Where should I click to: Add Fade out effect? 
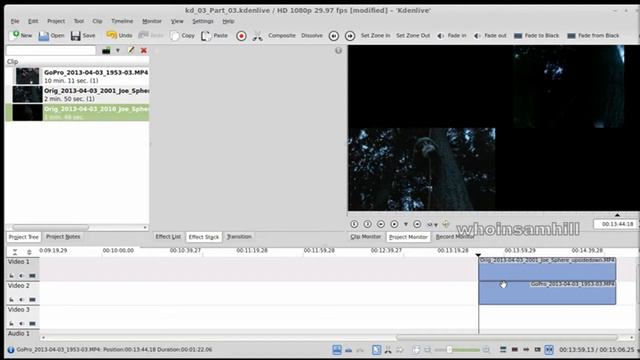click(x=490, y=36)
